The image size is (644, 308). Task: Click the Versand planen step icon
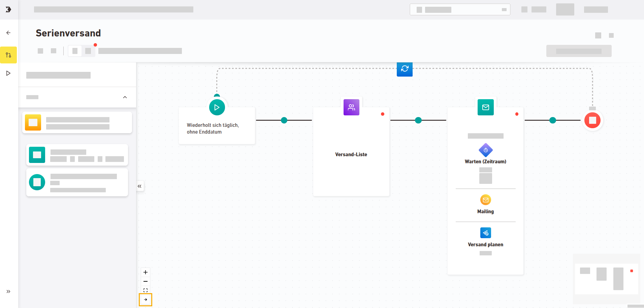[485, 233]
